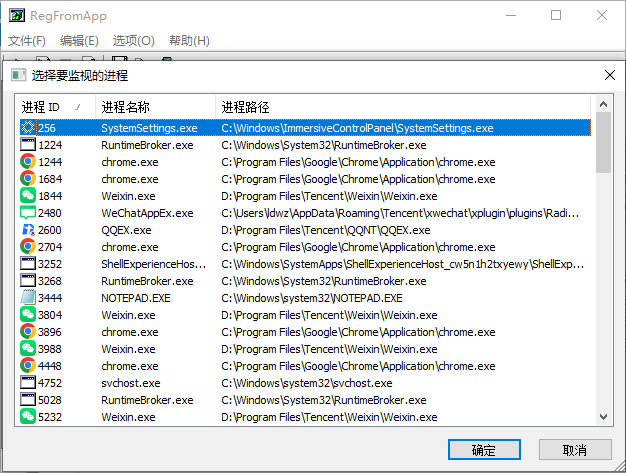Select the QQEX.exe process name
626x473 pixels.
[126, 230]
